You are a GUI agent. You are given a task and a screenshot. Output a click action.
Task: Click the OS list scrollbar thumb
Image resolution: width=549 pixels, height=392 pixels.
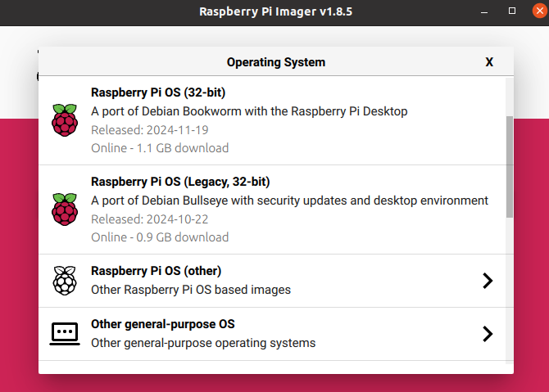click(x=510, y=164)
